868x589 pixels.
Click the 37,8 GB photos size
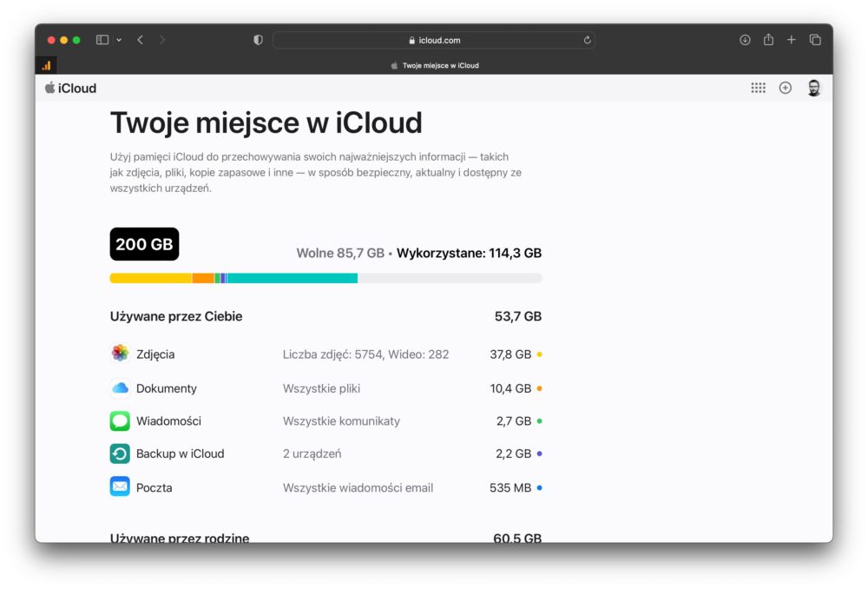510,354
